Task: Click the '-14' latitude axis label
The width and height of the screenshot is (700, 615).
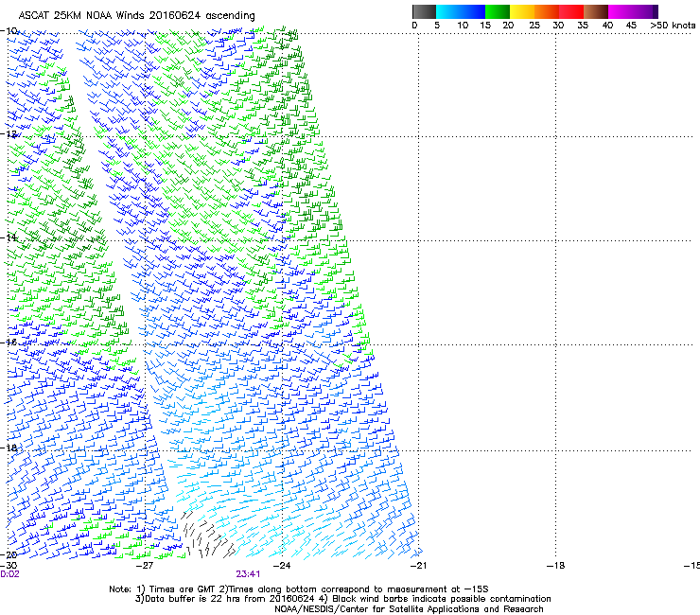Action: point(9,237)
